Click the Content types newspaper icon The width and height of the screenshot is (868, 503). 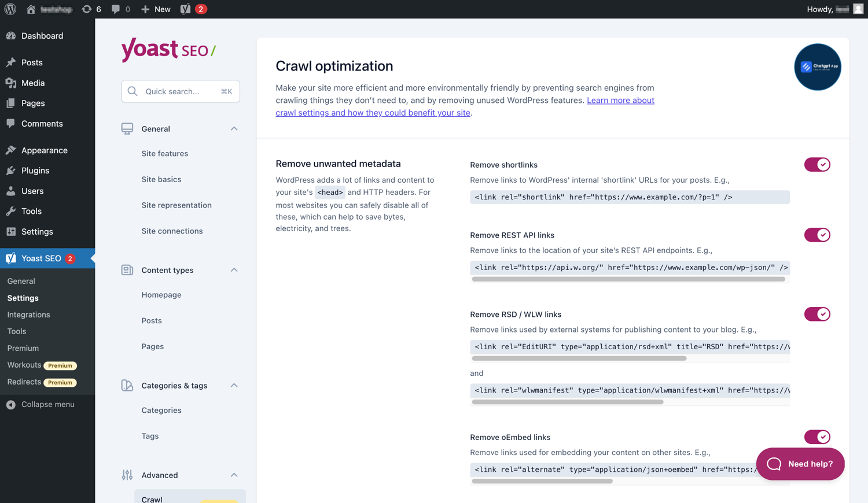pos(127,270)
